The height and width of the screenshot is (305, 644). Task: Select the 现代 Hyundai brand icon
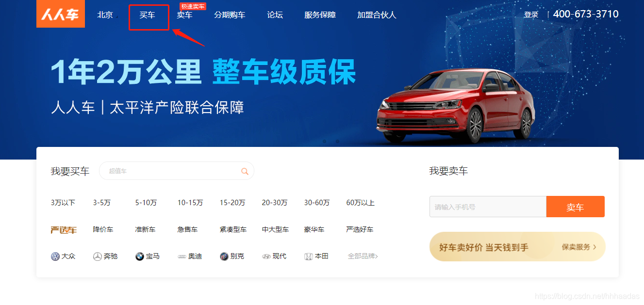point(266,257)
